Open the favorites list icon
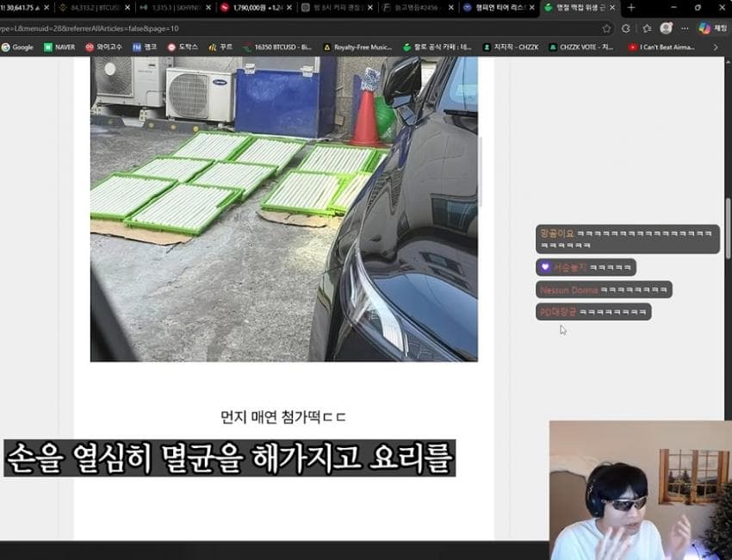 pos(647,28)
